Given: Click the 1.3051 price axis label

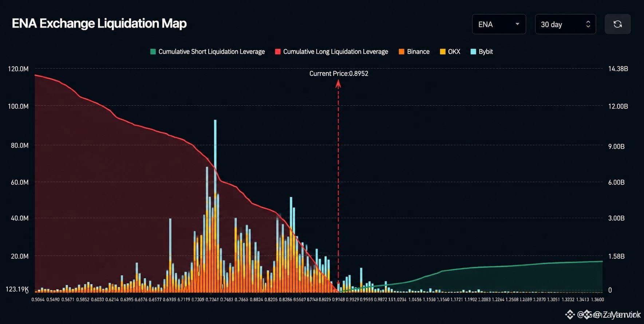Looking at the screenshot, I should 553,300.
